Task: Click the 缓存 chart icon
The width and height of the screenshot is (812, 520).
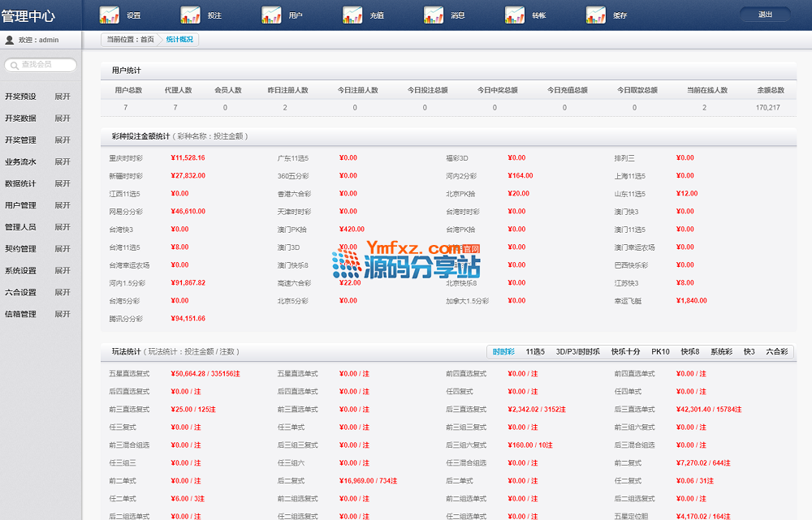Action: coord(596,15)
